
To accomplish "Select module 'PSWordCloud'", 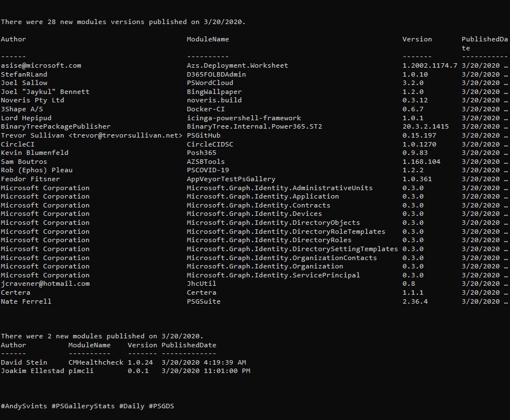I will (210, 83).
